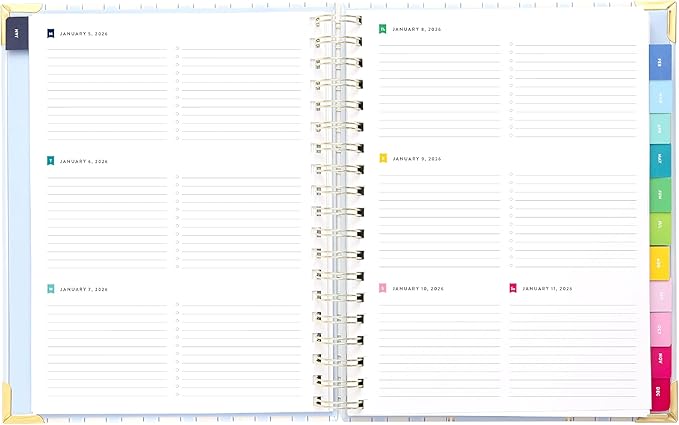Select the January 7, 2026 heading
Viewport: 679px width, 425px height.
(x=84, y=289)
